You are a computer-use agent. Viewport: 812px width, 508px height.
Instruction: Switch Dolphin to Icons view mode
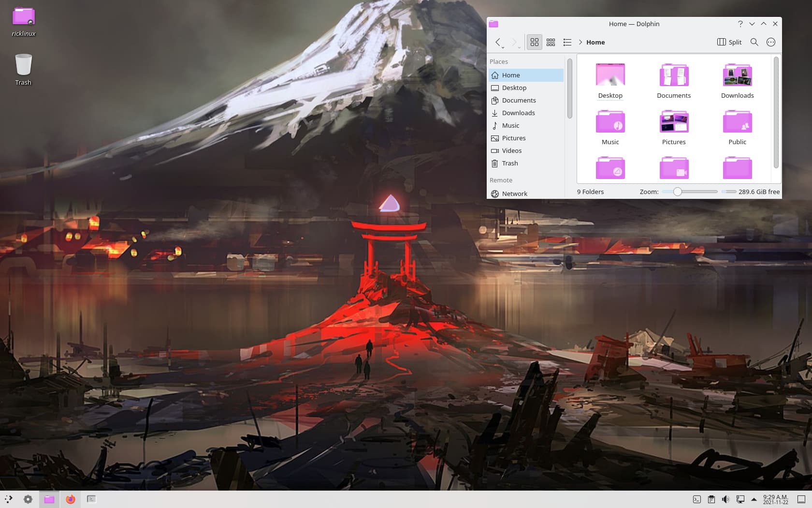534,42
